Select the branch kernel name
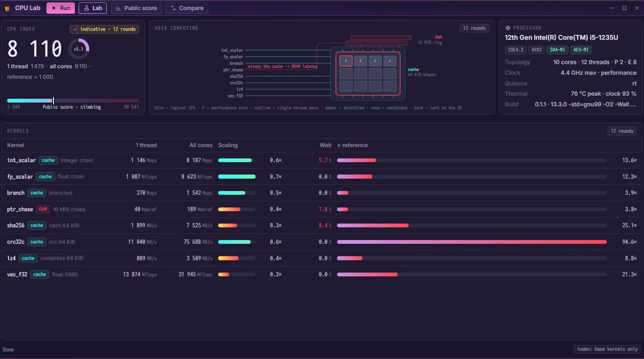This screenshot has height=359, width=644. click(x=16, y=193)
